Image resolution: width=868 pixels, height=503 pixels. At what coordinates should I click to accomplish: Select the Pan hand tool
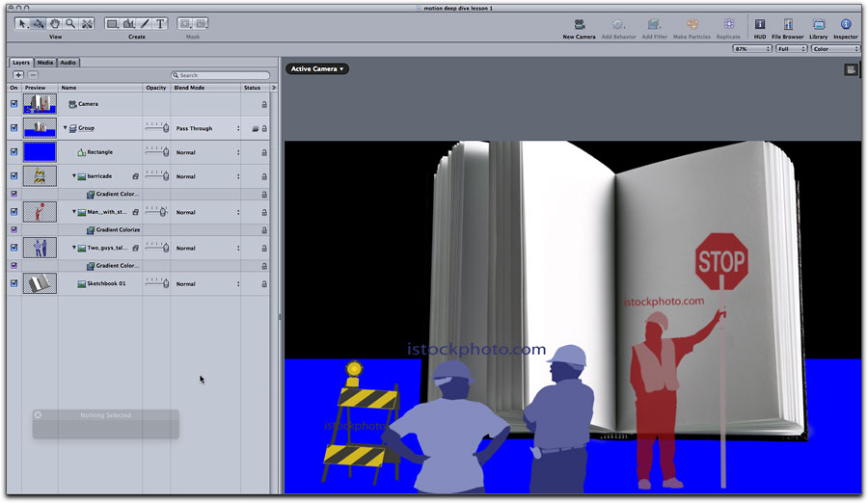55,24
